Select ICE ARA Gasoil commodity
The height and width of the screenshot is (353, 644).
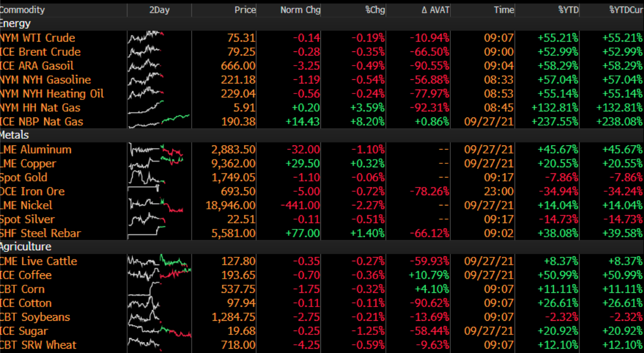37,66
